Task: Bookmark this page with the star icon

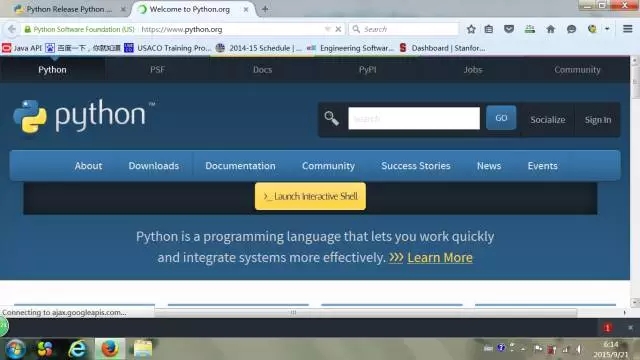Action: (x=471, y=29)
